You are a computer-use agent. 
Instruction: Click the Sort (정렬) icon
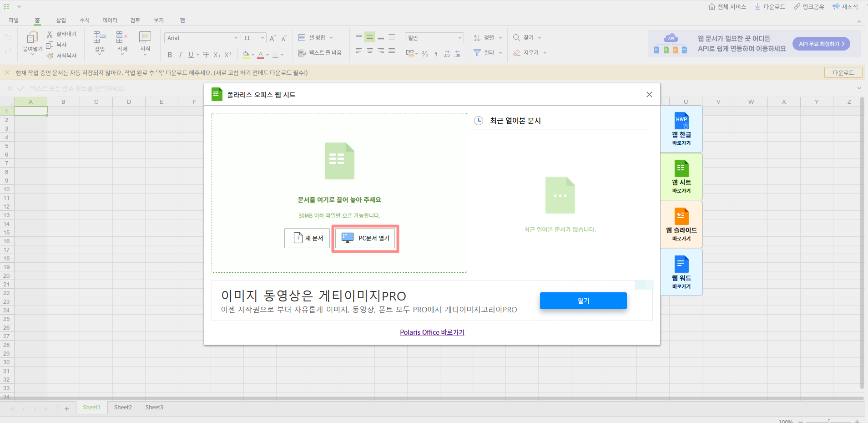pyautogui.click(x=477, y=38)
